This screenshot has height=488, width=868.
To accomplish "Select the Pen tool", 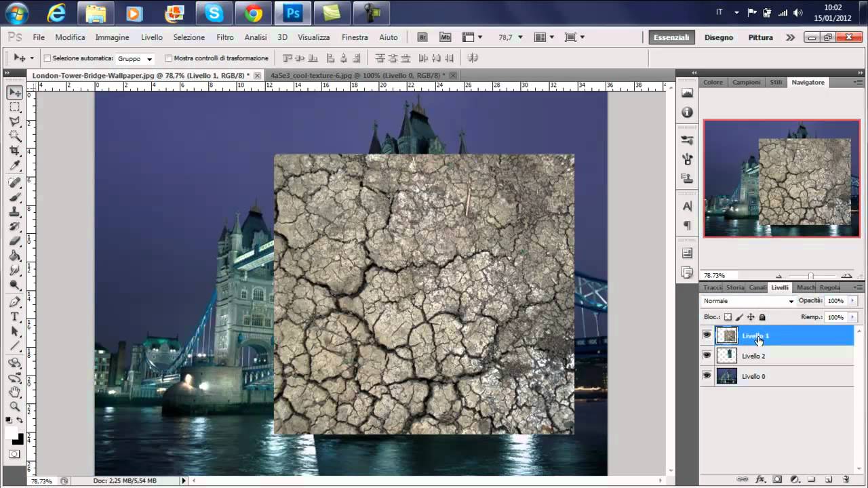I will coord(15,302).
